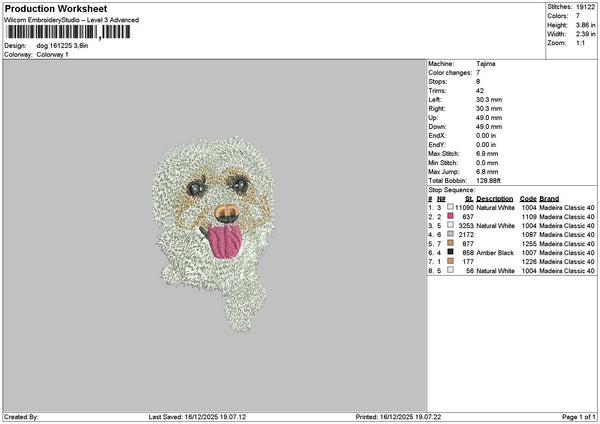The height and width of the screenshot is (424, 600).
Task: Click the 'Color changes:' label
Action: pyautogui.click(x=450, y=73)
